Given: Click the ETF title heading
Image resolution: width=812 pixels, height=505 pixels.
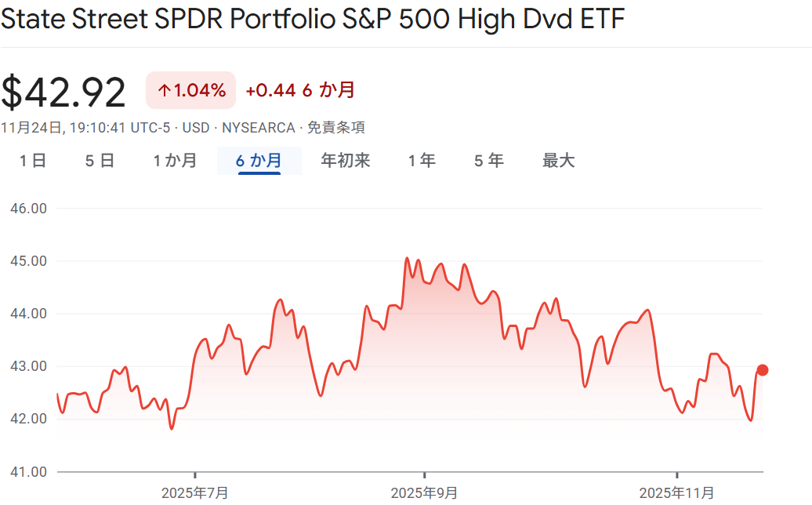Looking at the screenshot, I should click(x=312, y=20).
